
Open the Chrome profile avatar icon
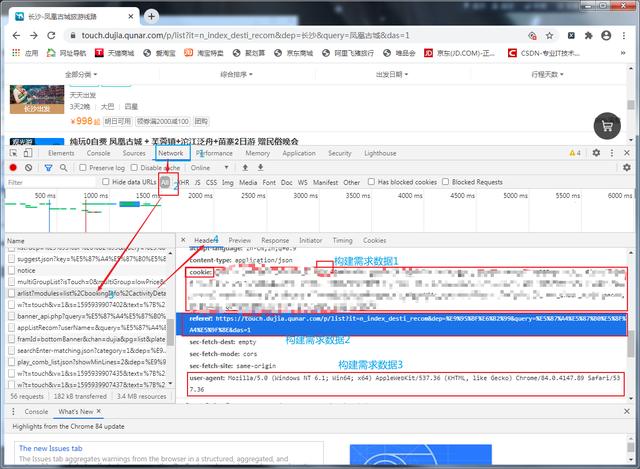click(x=606, y=36)
